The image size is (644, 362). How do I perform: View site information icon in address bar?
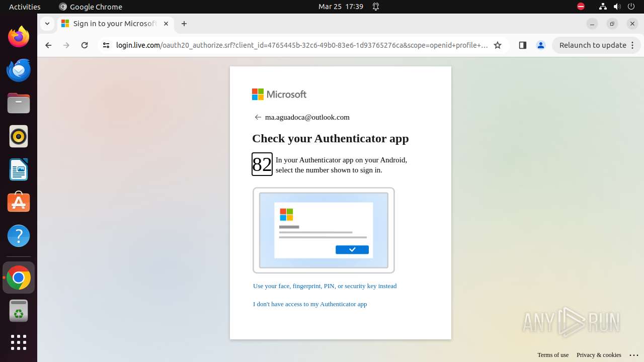click(x=106, y=45)
